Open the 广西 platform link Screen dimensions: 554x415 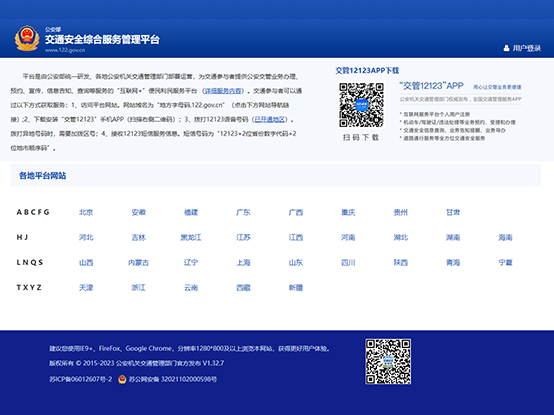[x=296, y=212]
